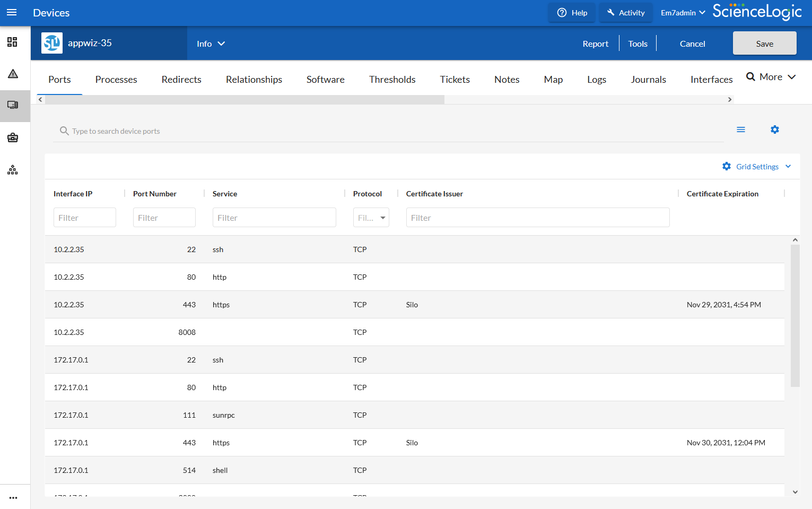
Task: Open the briefcase sidebar icon
Action: [x=13, y=138]
